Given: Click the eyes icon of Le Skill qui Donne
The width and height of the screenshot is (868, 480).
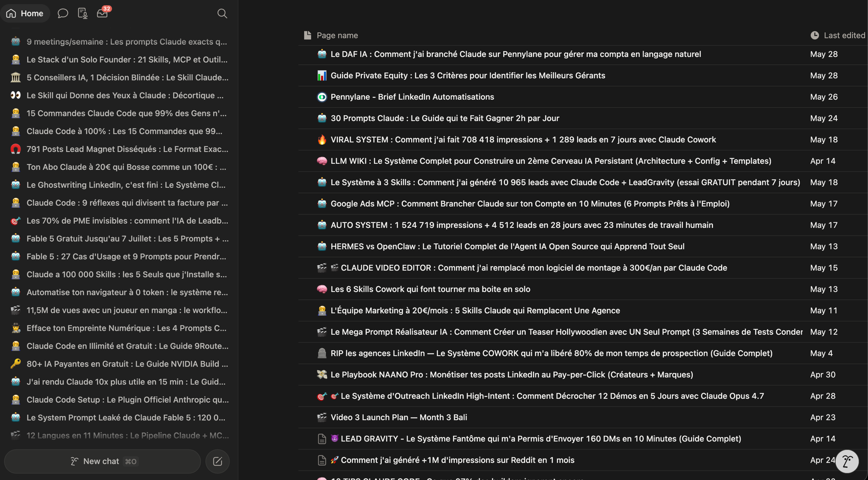Looking at the screenshot, I should 16,95.
